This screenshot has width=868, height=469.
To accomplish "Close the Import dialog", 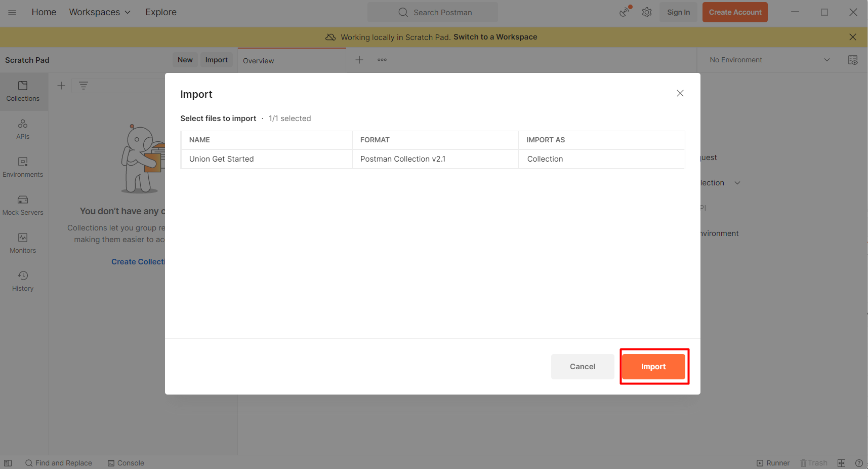I will tap(680, 93).
